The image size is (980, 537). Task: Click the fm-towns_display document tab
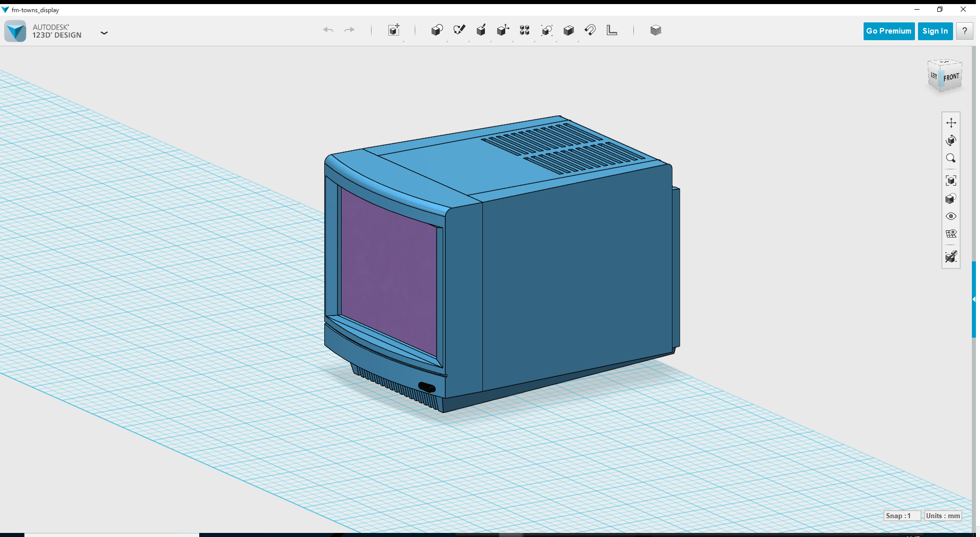coord(34,10)
